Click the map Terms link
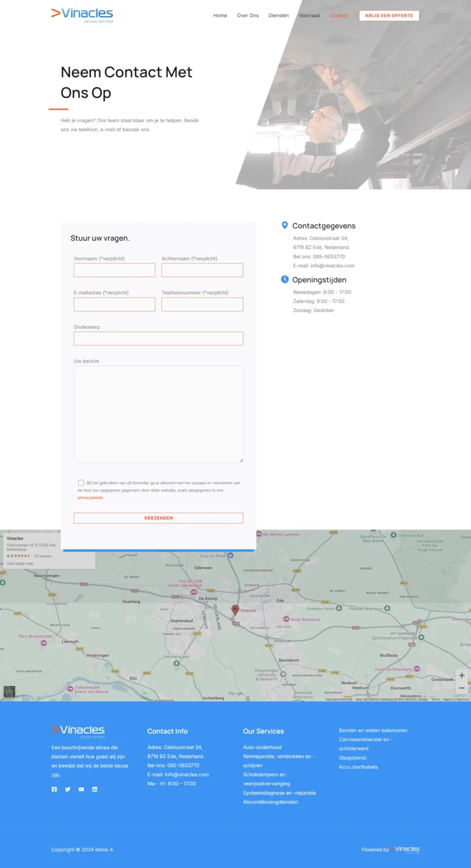This screenshot has height=868, width=471. (x=436, y=700)
